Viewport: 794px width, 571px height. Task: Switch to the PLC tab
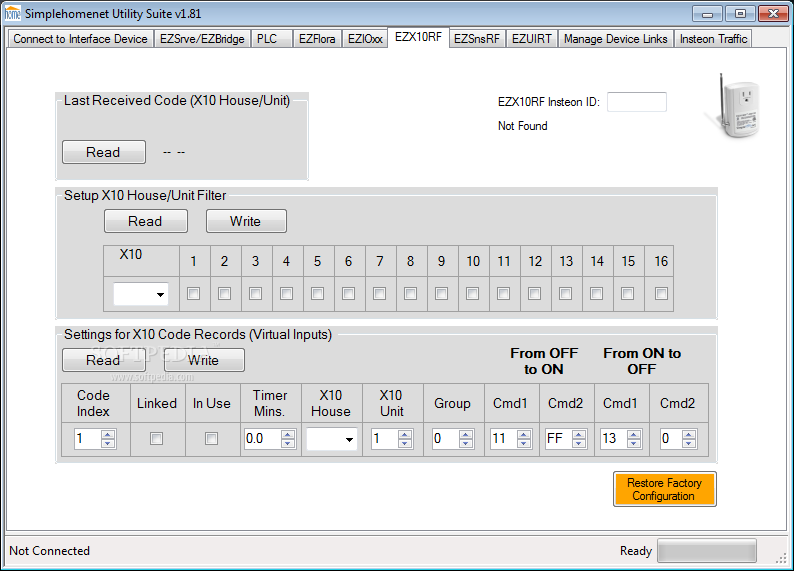click(x=271, y=39)
